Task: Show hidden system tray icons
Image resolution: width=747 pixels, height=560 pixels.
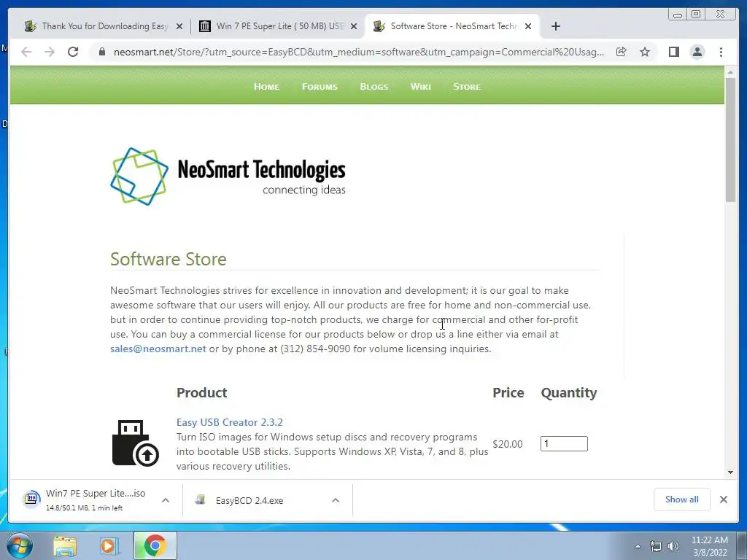Action: (638, 547)
